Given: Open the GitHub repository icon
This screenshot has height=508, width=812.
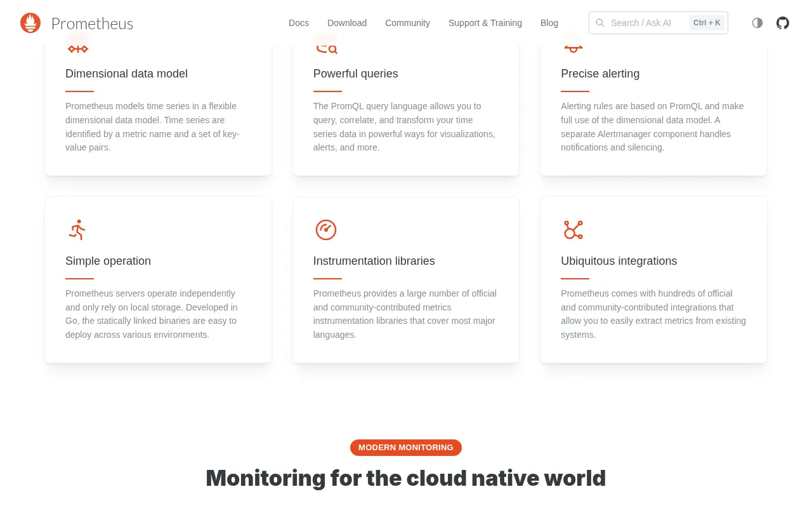Looking at the screenshot, I should [x=783, y=23].
